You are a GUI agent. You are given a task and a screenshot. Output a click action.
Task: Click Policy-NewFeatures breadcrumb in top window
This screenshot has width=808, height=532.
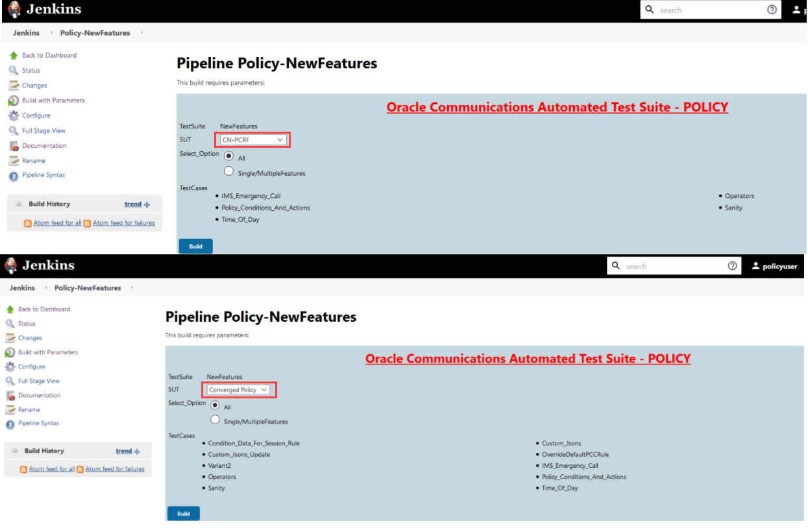(95, 33)
